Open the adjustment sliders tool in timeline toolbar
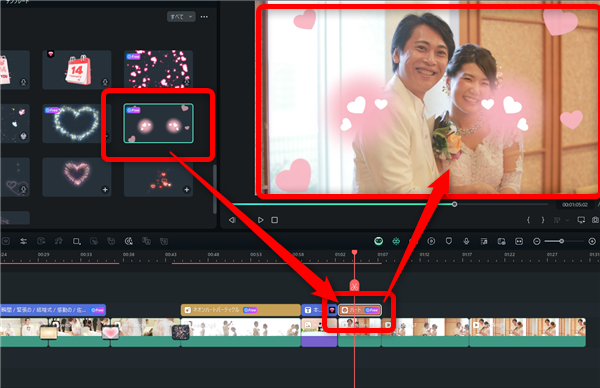600x388 pixels. [23, 241]
